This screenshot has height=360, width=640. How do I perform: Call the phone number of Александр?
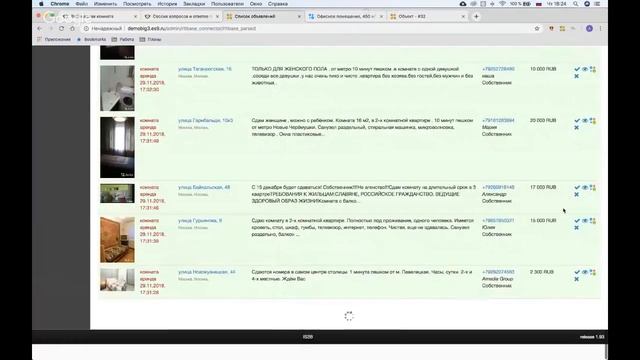[498, 187]
